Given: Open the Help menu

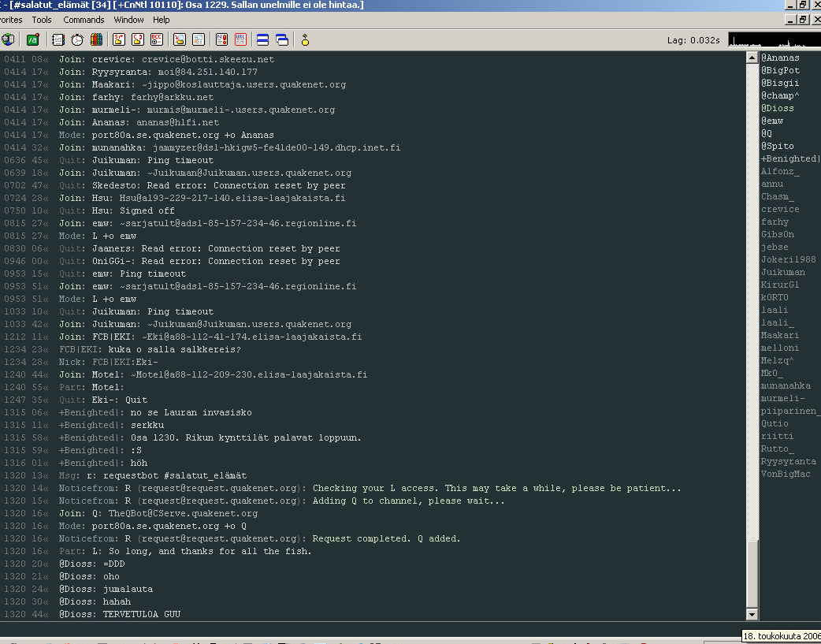Looking at the screenshot, I should click(x=162, y=20).
